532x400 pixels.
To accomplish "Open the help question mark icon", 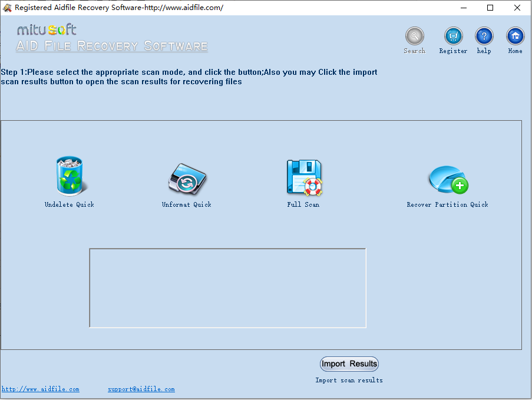I will (x=484, y=37).
